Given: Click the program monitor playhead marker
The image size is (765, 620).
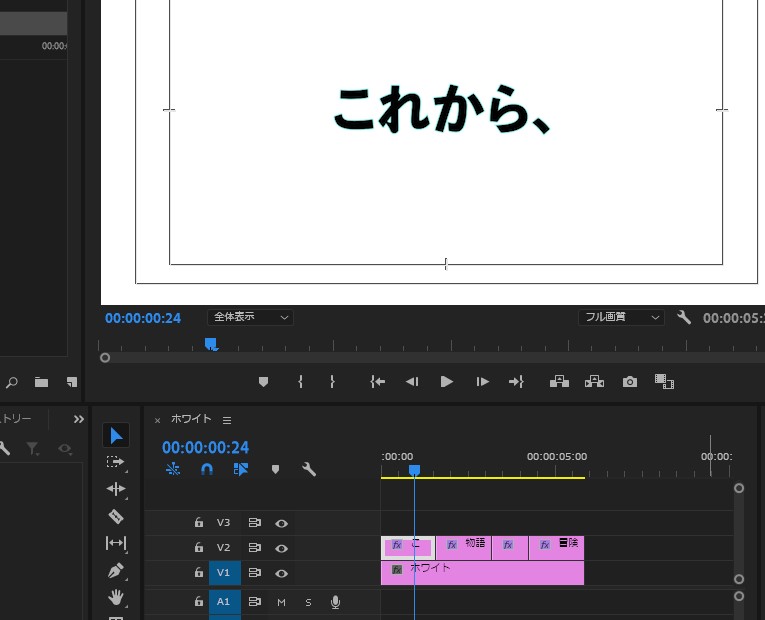Looking at the screenshot, I should (x=210, y=343).
